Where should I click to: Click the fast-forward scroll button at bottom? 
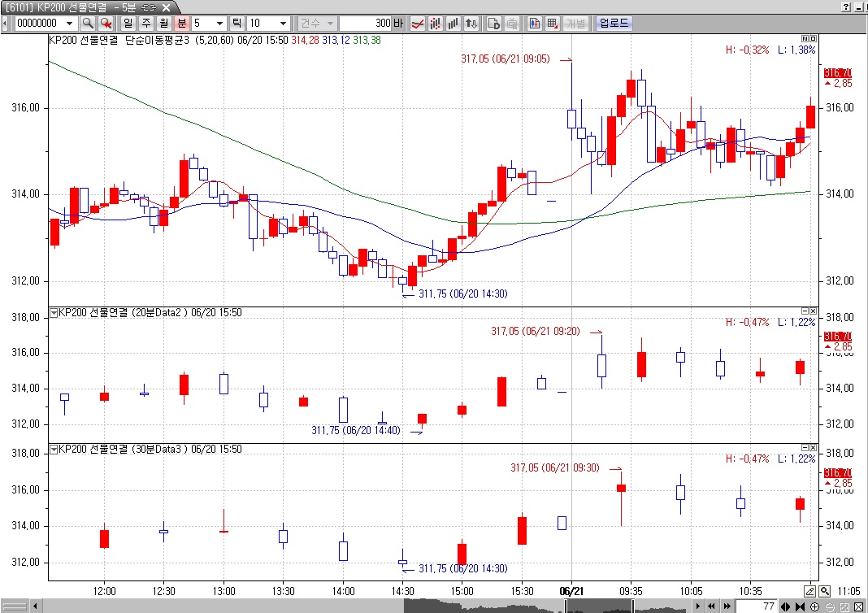[x=727, y=606]
